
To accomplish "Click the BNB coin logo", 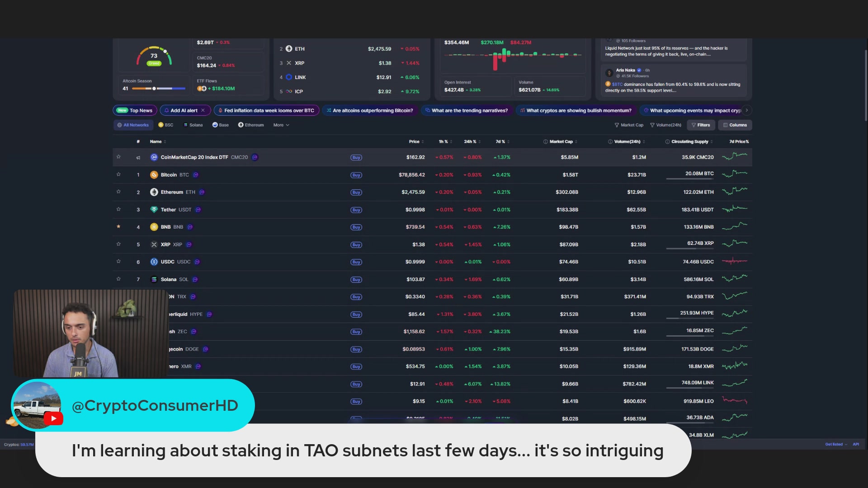I will (154, 227).
